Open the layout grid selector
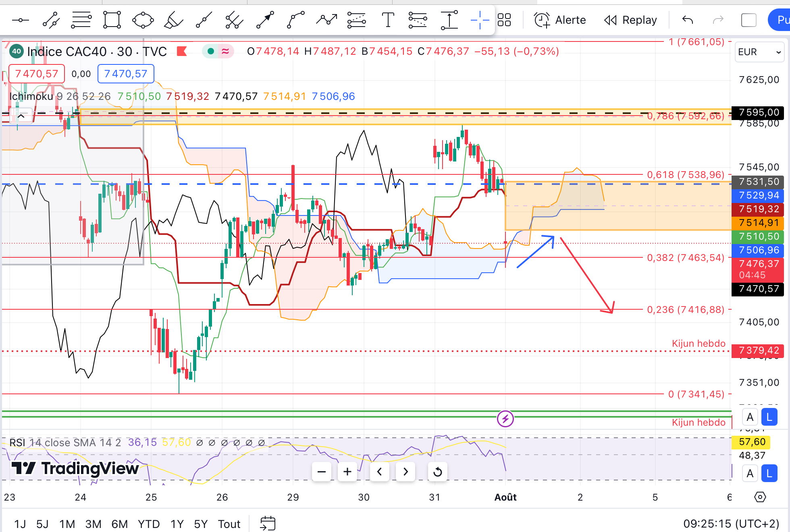 point(504,20)
